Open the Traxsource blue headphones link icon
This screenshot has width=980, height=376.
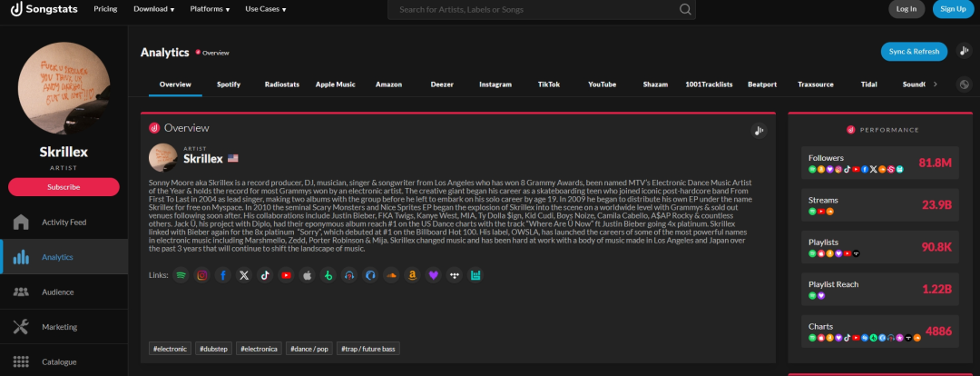(370, 274)
